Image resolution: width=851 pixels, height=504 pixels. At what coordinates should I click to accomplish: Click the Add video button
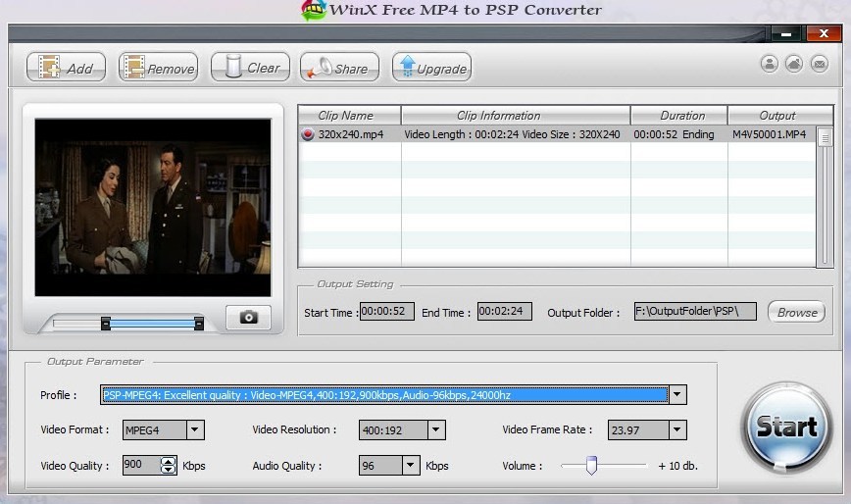[67, 68]
